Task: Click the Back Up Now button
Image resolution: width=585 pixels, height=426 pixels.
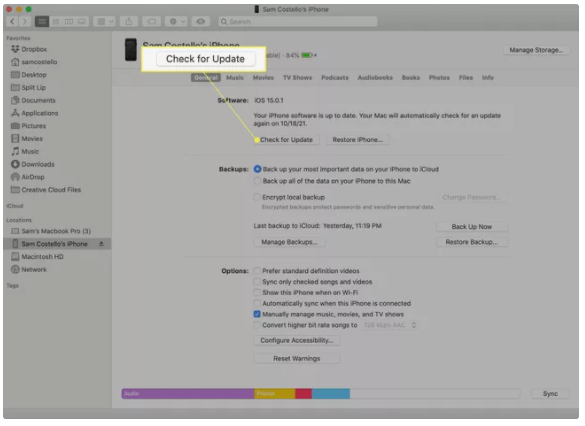Action: coord(472,227)
